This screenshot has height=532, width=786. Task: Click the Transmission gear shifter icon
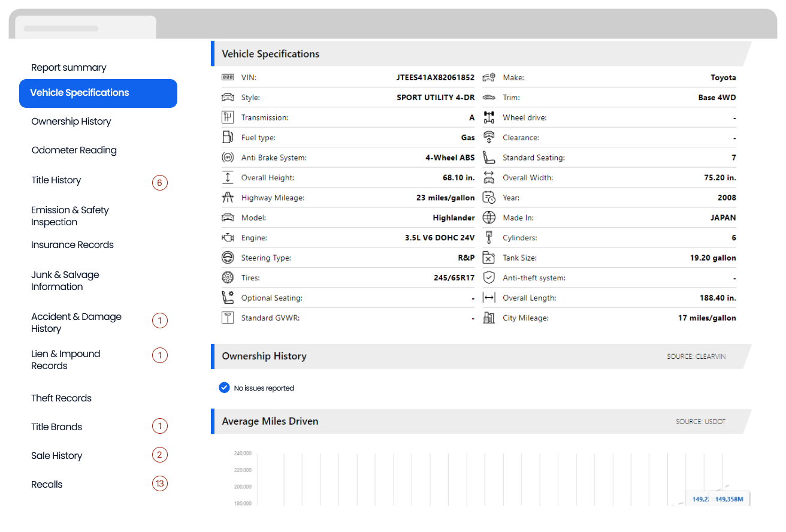(x=228, y=117)
